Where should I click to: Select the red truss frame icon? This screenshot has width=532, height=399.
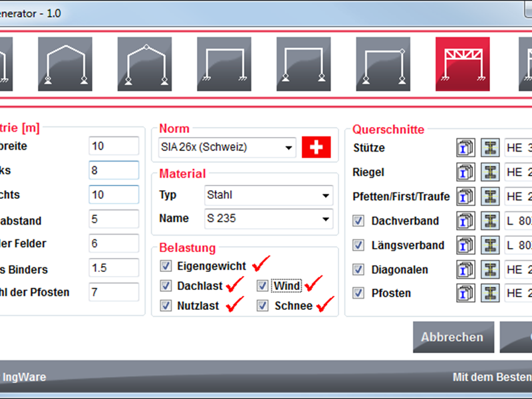[462, 64]
